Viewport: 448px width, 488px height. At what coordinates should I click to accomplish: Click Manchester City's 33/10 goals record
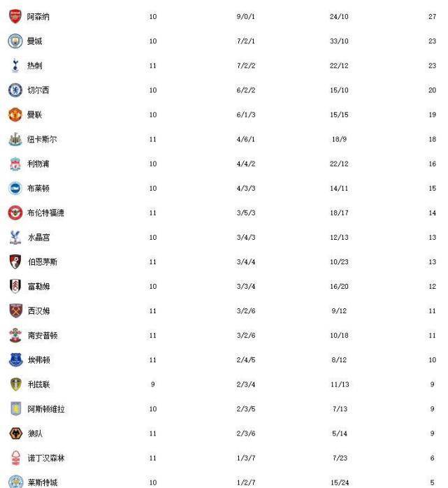click(339, 41)
